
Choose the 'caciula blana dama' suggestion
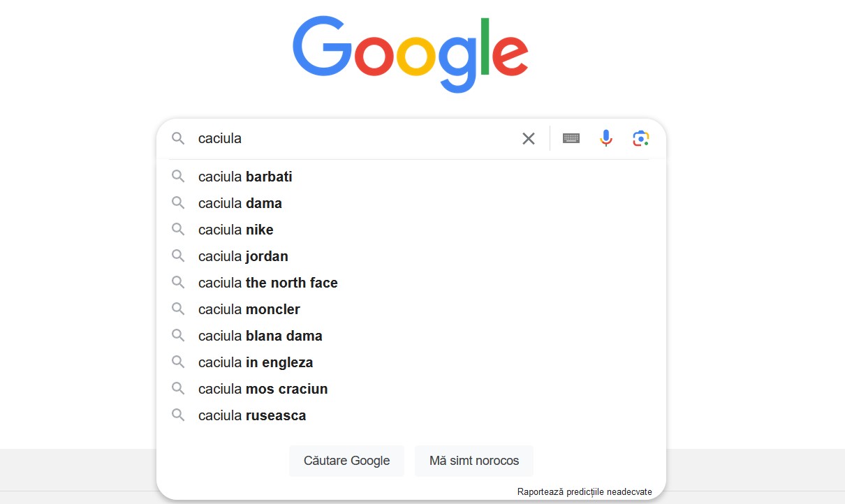click(260, 336)
